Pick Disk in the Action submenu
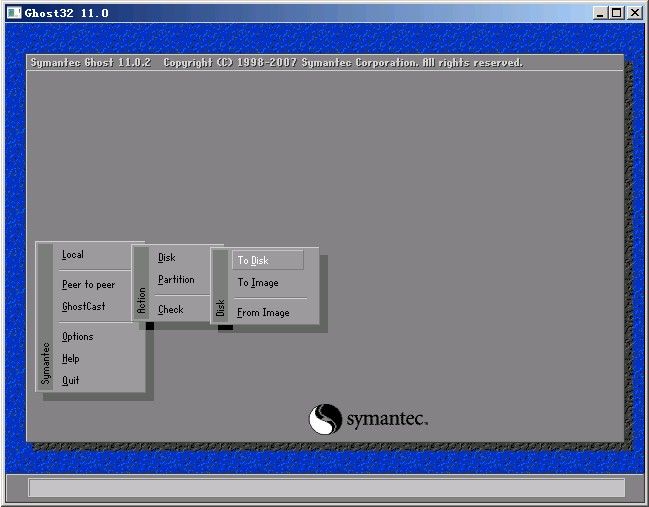This screenshot has width=649, height=507. (167, 258)
